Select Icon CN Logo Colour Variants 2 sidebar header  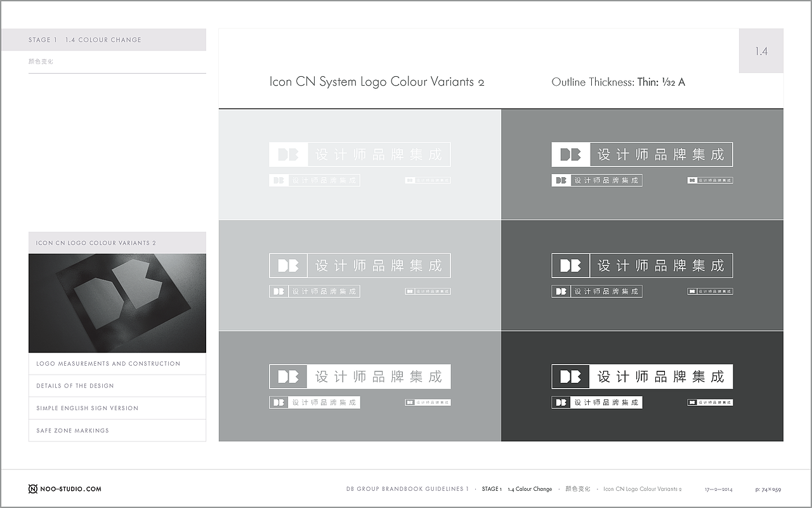click(x=117, y=243)
